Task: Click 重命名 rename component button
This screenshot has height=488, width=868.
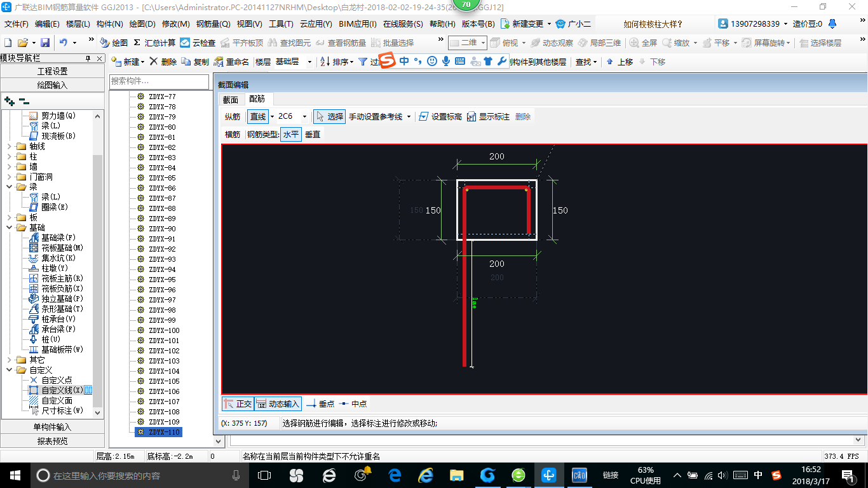Action: click(x=231, y=62)
